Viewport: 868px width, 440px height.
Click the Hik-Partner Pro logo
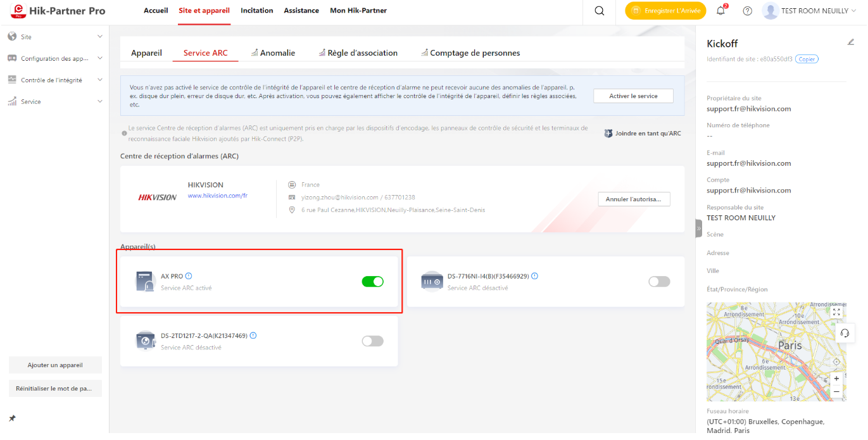[x=58, y=11]
